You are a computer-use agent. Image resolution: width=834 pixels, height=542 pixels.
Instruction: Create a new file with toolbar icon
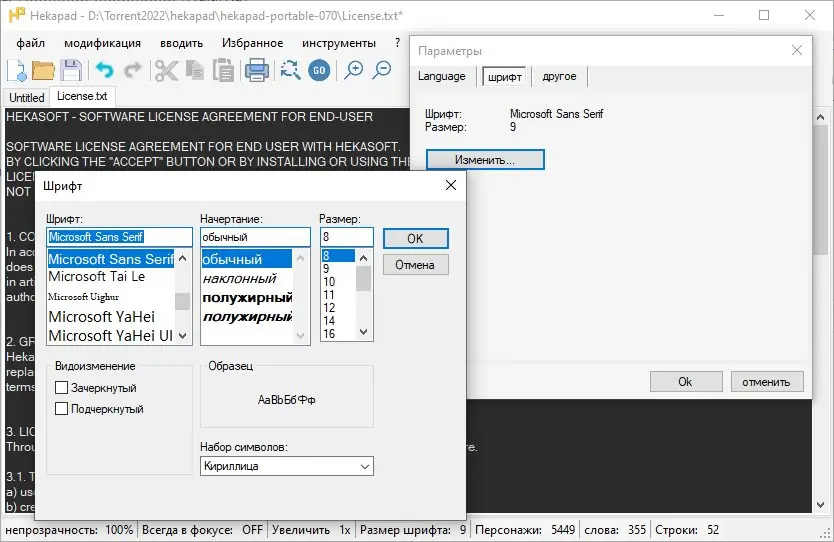coord(16,70)
